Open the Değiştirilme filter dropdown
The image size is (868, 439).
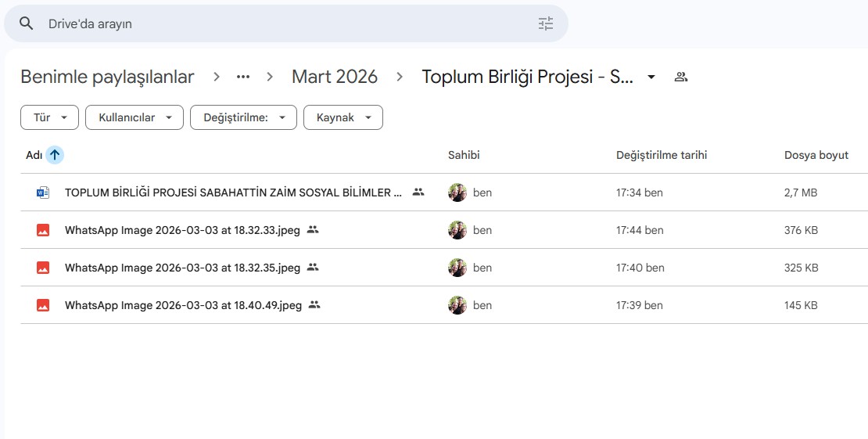pyautogui.click(x=243, y=117)
